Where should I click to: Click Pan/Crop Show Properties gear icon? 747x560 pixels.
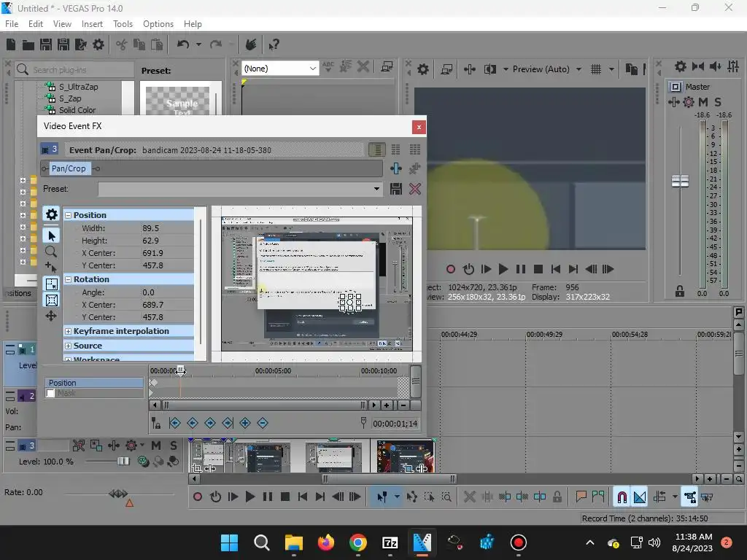pyautogui.click(x=52, y=214)
